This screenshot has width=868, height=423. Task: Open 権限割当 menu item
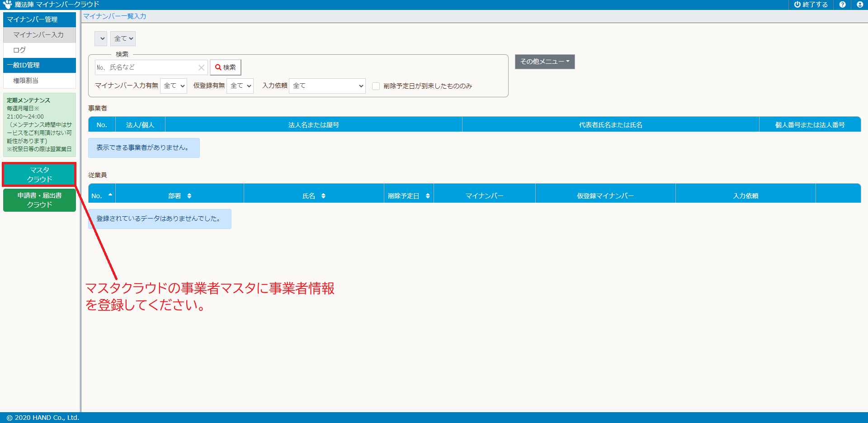point(40,81)
